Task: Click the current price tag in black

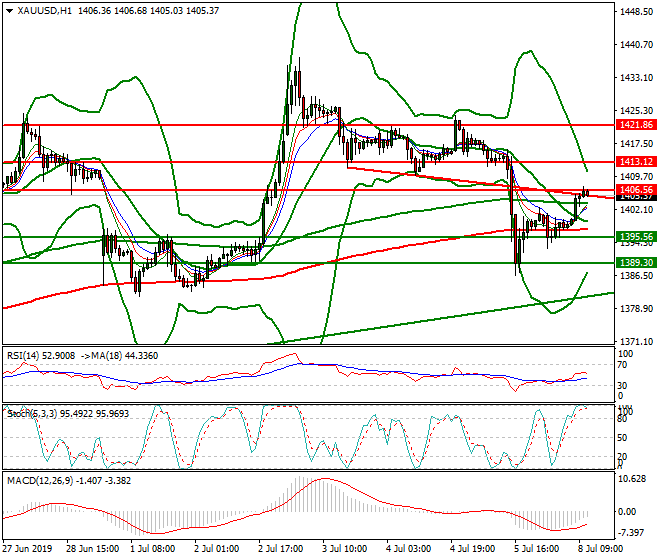Action: [636, 197]
